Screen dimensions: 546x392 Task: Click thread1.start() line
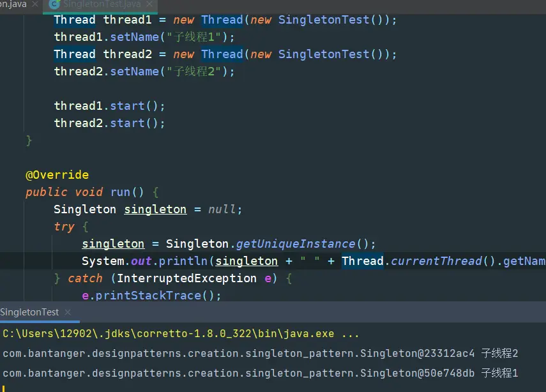(109, 106)
